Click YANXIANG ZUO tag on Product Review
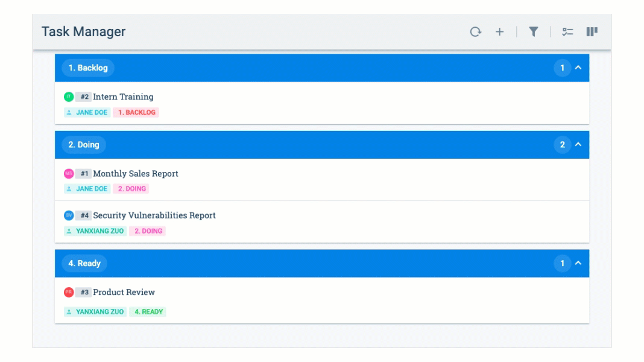Viewport: 644px width, 362px height. (x=95, y=312)
